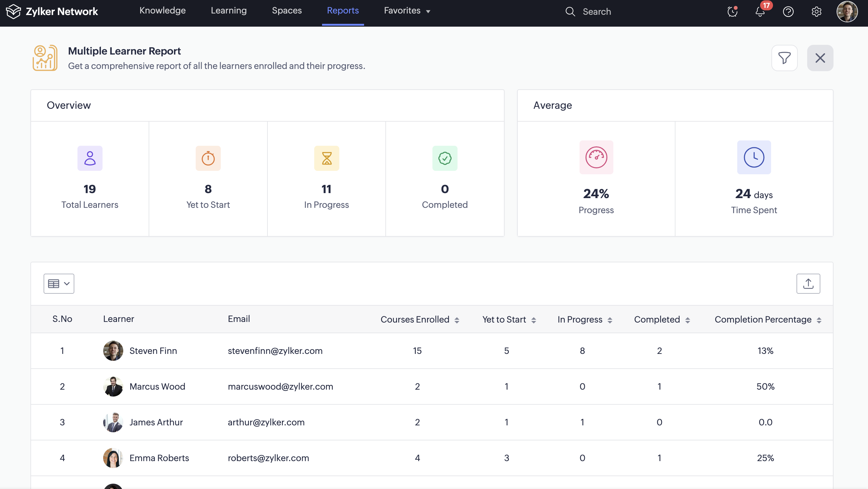Click the help question mark icon
This screenshot has height=489, width=868.
click(x=788, y=12)
